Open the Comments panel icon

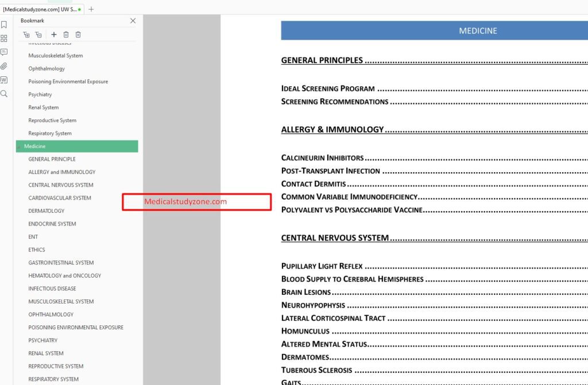[x=4, y=52]
